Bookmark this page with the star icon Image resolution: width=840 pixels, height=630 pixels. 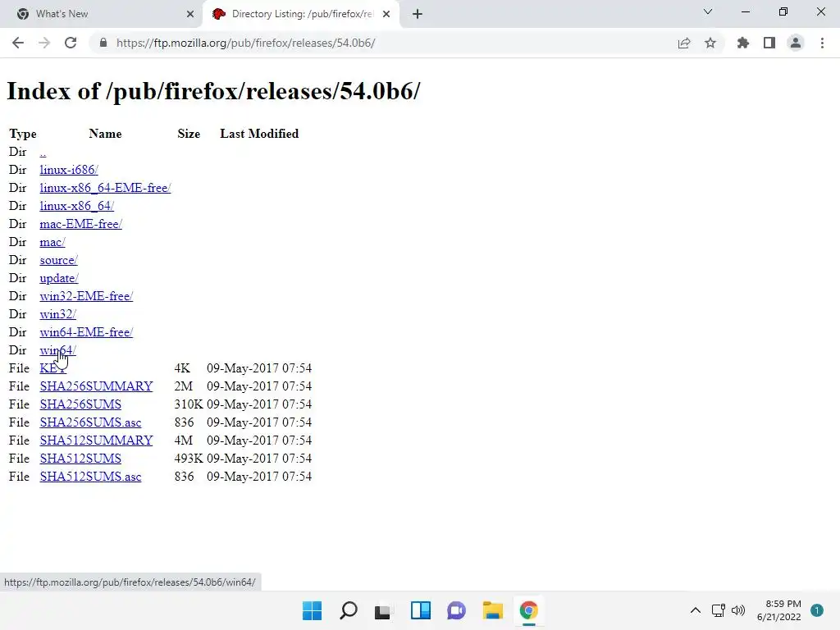click(x=710, y=43)
